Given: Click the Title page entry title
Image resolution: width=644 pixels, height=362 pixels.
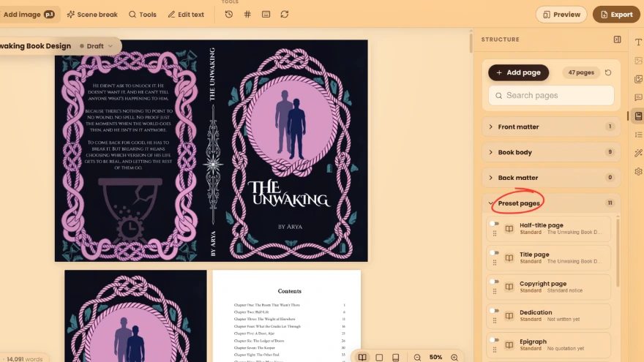Looking at the screenshot, I should pyautogui.click(x=534, y=254).
